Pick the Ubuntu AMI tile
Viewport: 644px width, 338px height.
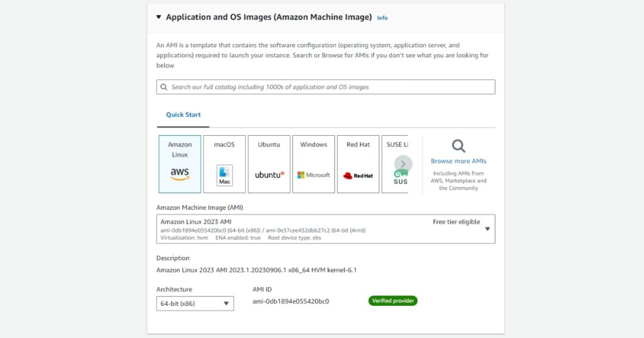tap(269, 164)
